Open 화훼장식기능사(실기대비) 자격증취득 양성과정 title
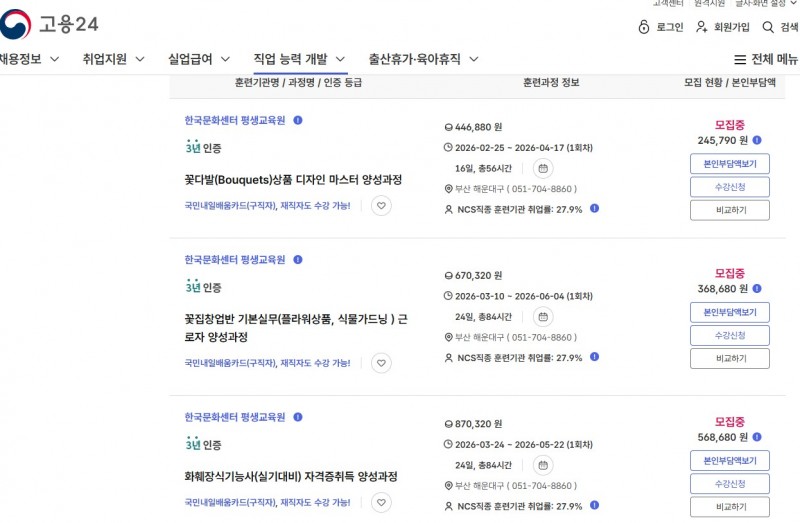Image resolution: width=800 pixels, height=523 pixels. pos(293,476)
